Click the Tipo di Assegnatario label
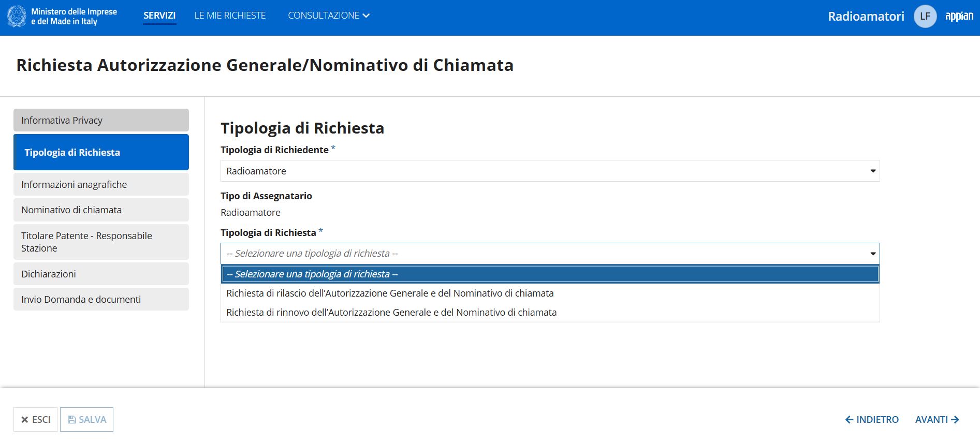This screenshot has height=442, width=980. pos(266,196)
